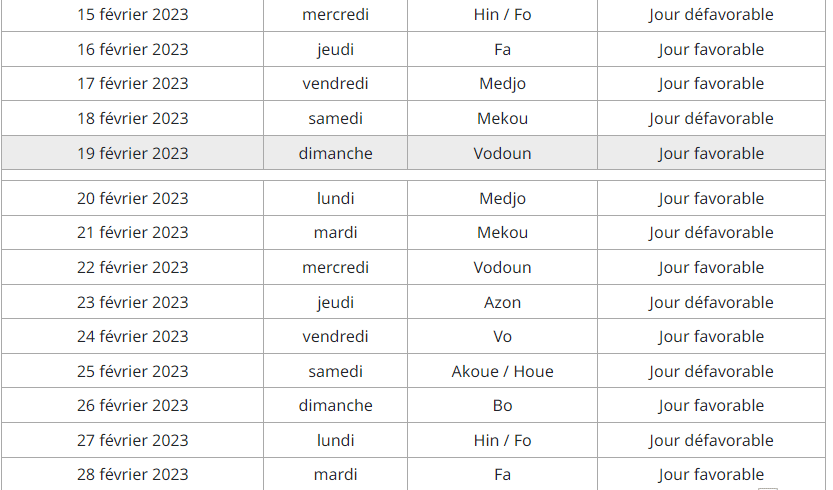This screenshot has width=833, height=490.
Task: Click "Vodoun" in the highlighted dimanche row
Action: click(502, 153)
